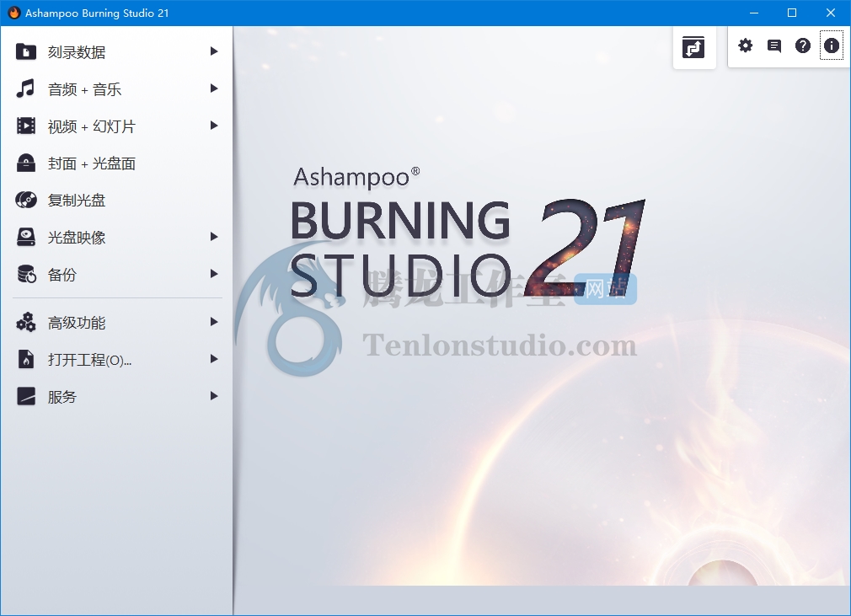
Task: Select the 视频 + 幻灯片 menu entry
Action: click(116, 126)
